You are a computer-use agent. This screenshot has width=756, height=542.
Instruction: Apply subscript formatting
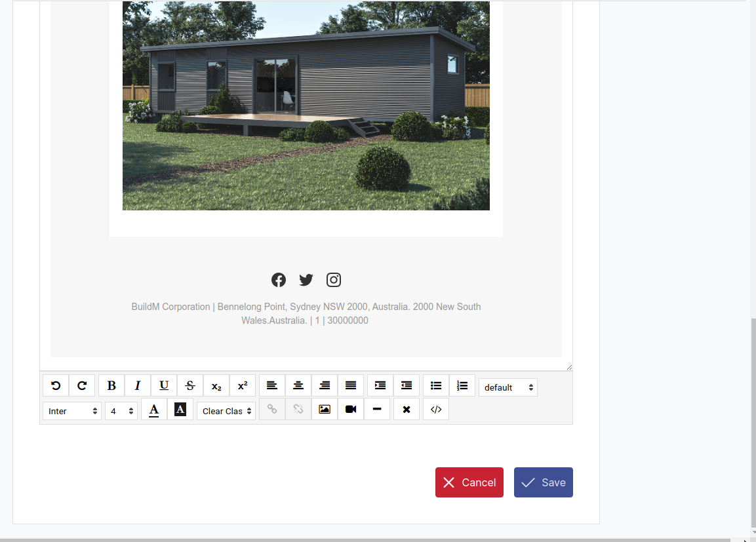(216, 385)
